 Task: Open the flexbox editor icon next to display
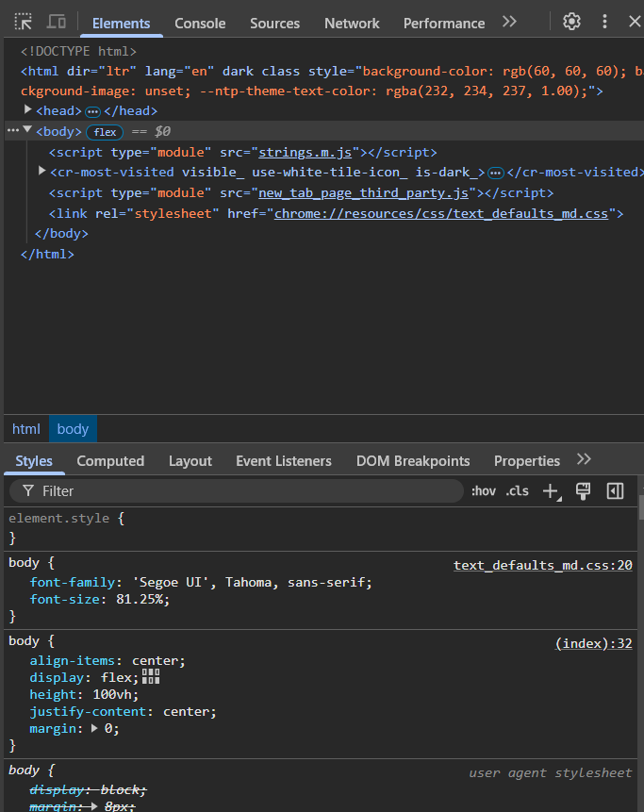151,676
